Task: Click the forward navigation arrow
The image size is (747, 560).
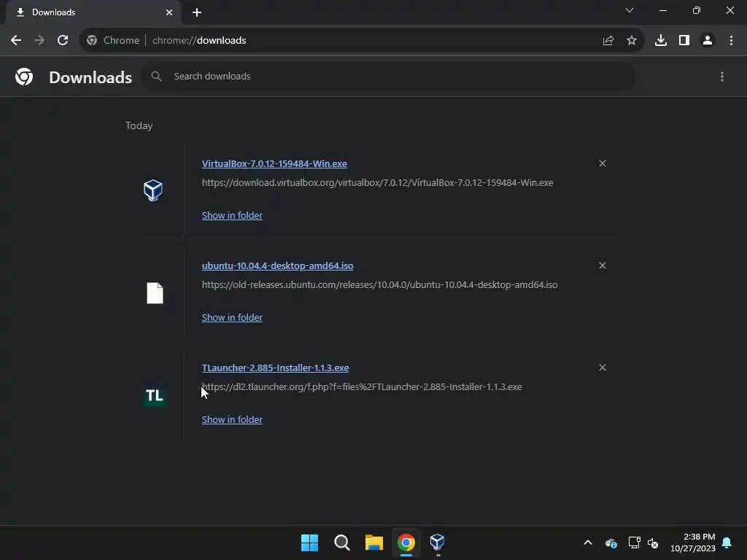Action: tap(39, 41)
